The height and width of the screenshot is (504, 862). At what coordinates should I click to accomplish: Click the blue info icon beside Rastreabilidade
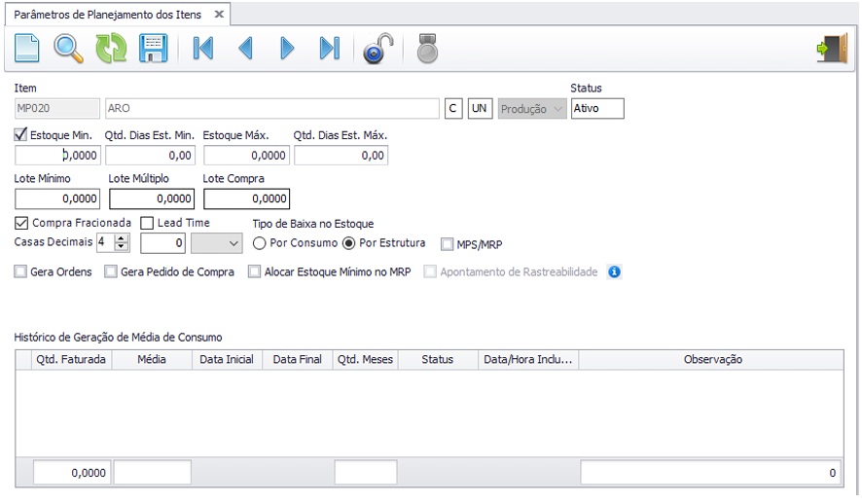point(614,272)
